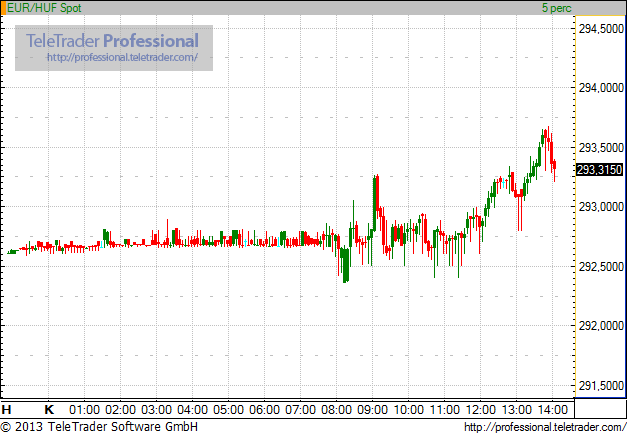Viewport: 627px width, 436px height.
Task: Click the 08:00 time axis label
Action: pos(336,410)
